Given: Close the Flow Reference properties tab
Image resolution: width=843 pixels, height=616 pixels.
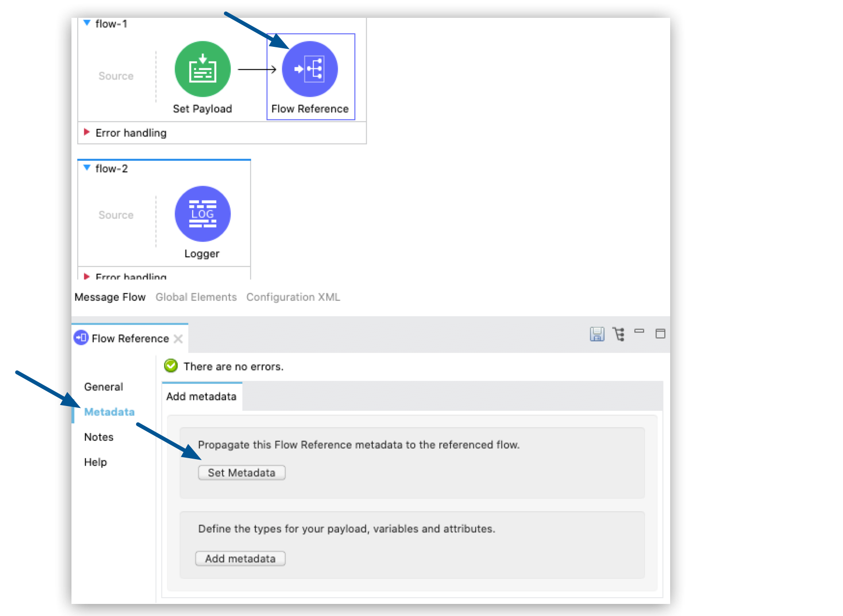Looking at the screenshot, I should click(x=178, y=338).
